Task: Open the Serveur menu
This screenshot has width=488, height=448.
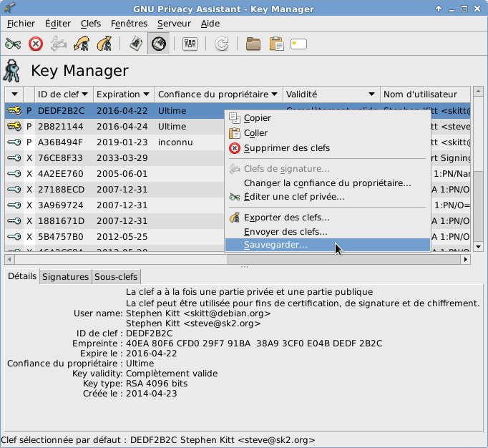Action: pyautogui.click(x=175, y=24)
